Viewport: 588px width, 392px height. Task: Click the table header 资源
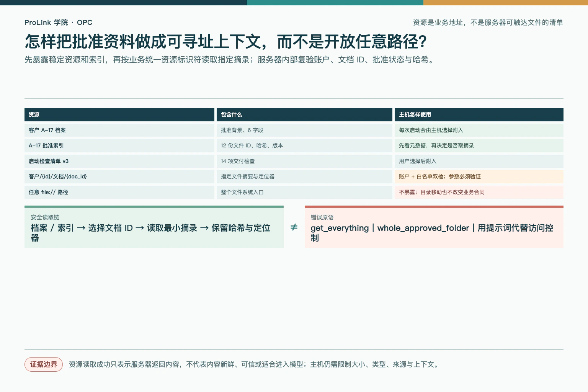[119, 114]
